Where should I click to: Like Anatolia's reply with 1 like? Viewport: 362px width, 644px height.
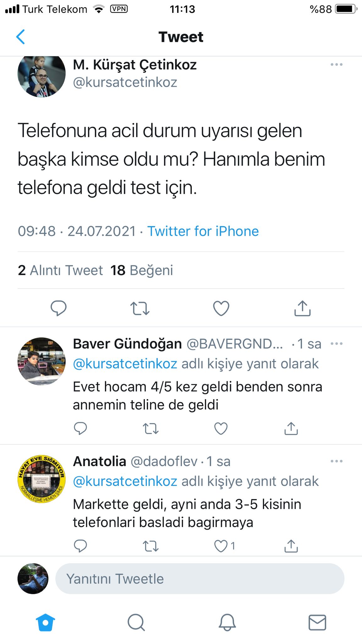click(221, 546)
